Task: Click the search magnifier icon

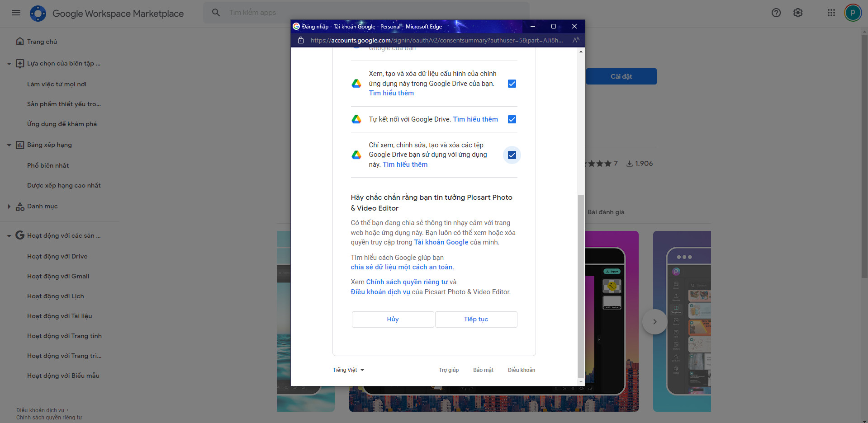Action: 216,13
